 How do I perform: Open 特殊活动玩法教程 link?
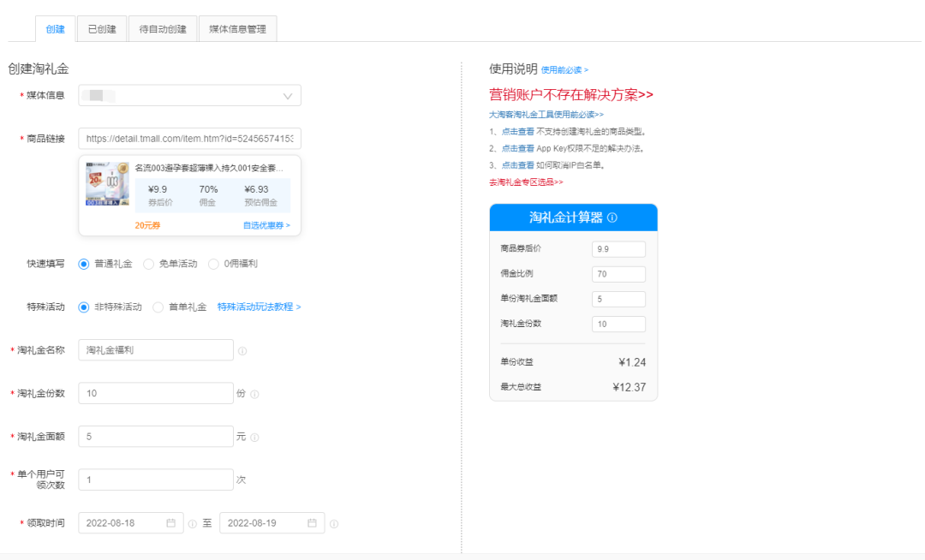pyautogui.click(x=259, y=307)
